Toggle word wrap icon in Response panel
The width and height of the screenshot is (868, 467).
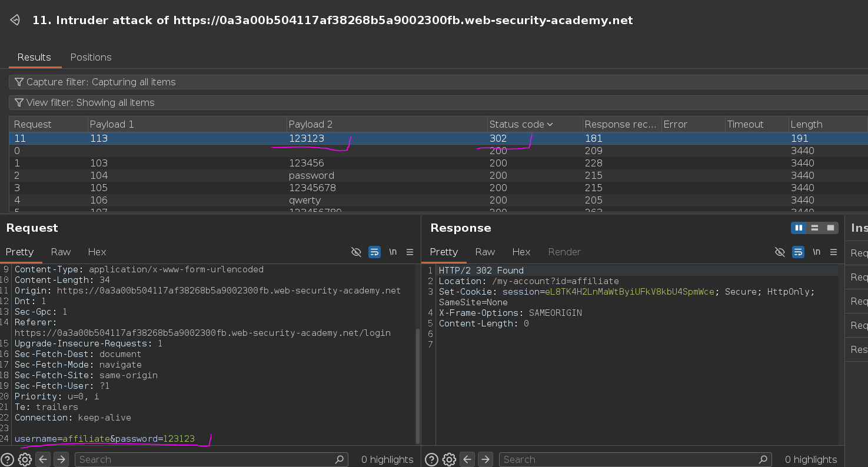(x=798, y=252)
